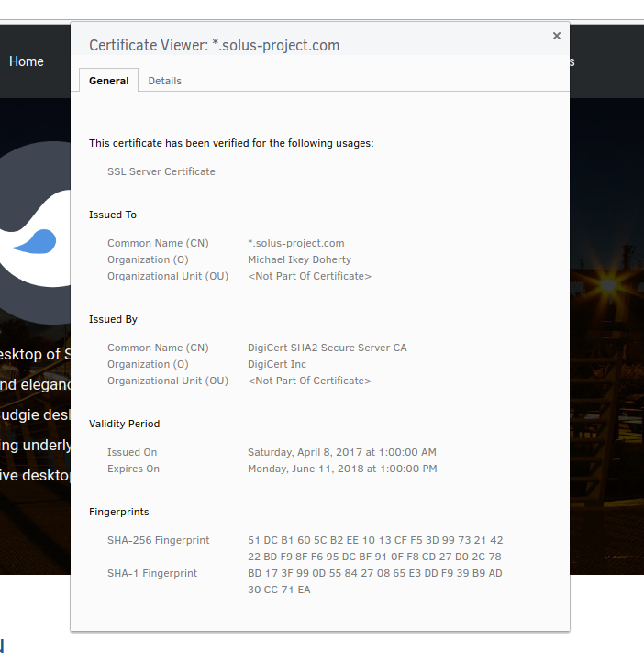This screenshot has width=644, height=662.
Task: Click the Issued To section heading
Action: click(x=113, y=215)
